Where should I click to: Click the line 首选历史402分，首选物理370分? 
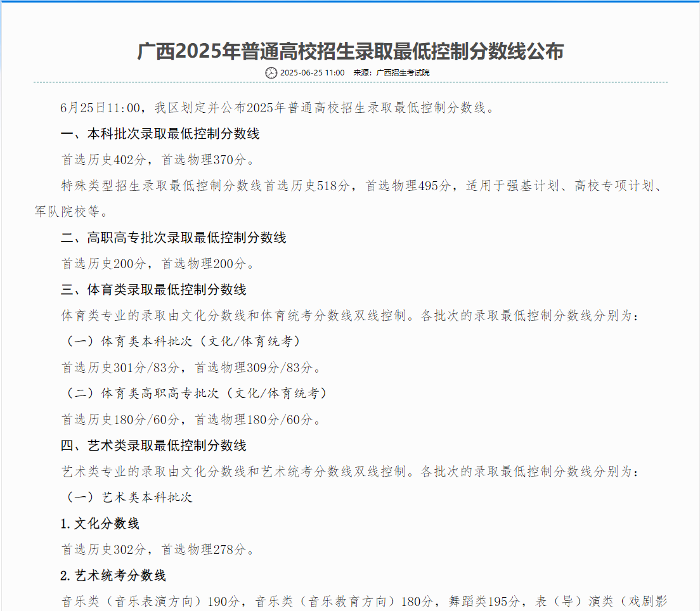[x=158, y=160]
